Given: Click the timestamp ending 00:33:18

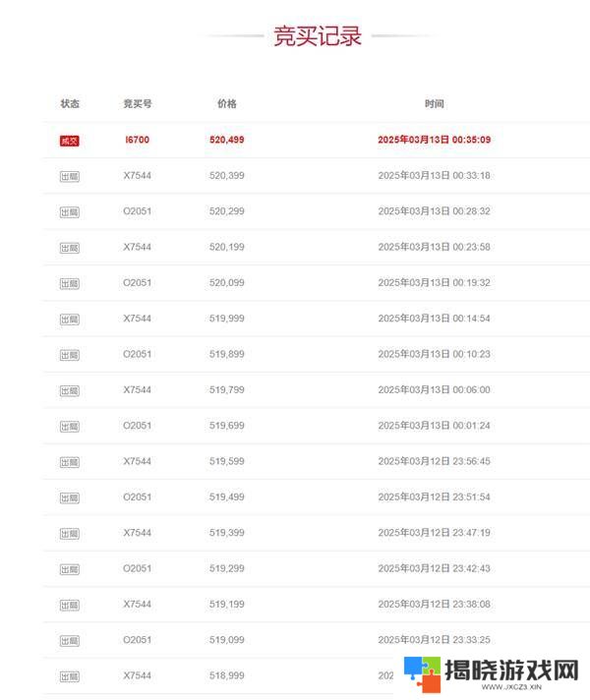Looking at the screenshot, I should pos(434,175).
